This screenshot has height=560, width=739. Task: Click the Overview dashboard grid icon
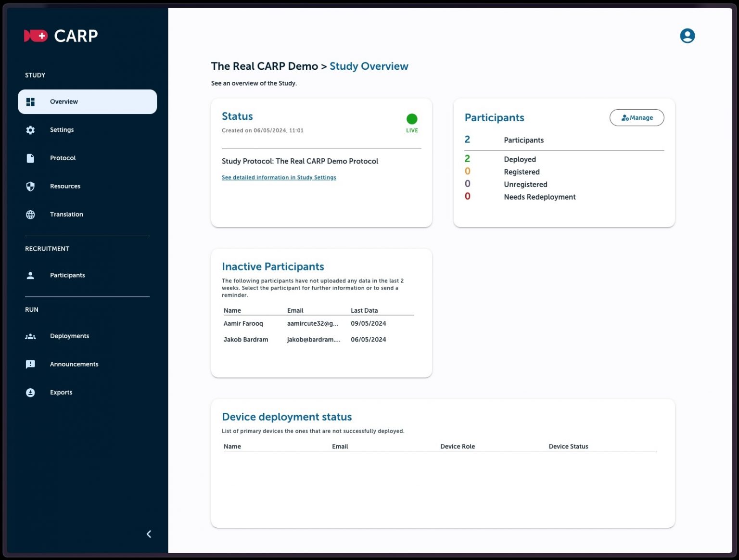coord(30,102)
